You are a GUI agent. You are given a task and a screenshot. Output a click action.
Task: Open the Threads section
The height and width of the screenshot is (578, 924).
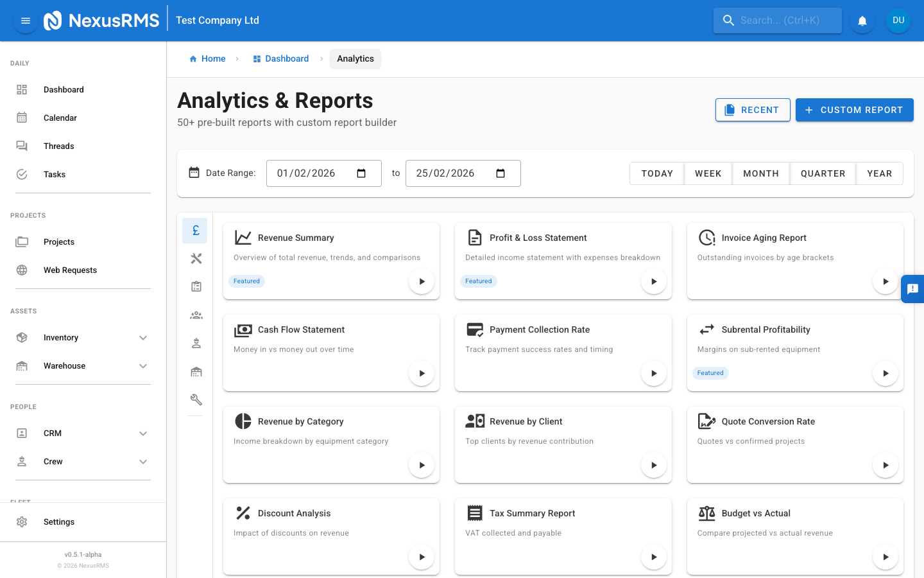pos(58,146)
